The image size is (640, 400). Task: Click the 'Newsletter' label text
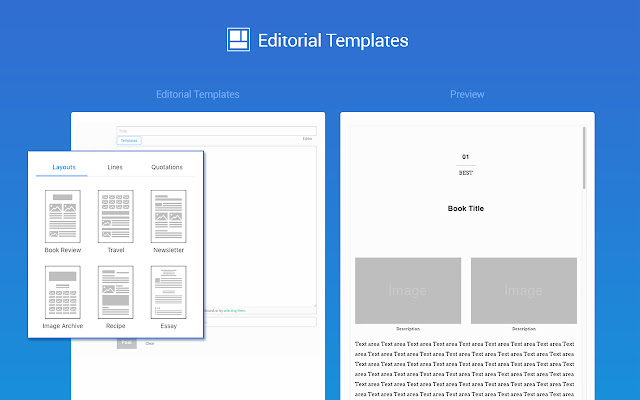(169, 250)
